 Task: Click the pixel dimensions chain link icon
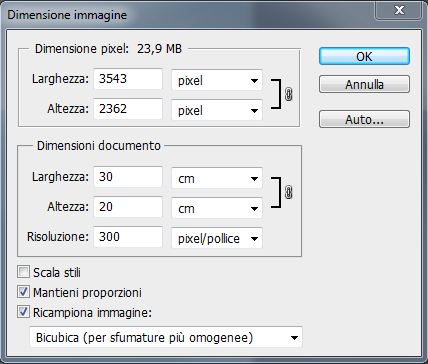click(289, 94)
